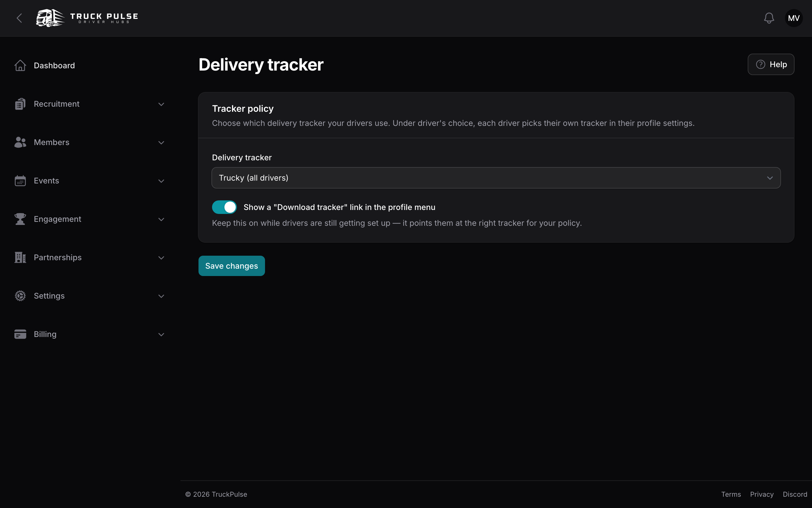This screenshot has width=812, height=508.
Task: Click the Engagement trophy icon
Action: [x=20, y=219]
